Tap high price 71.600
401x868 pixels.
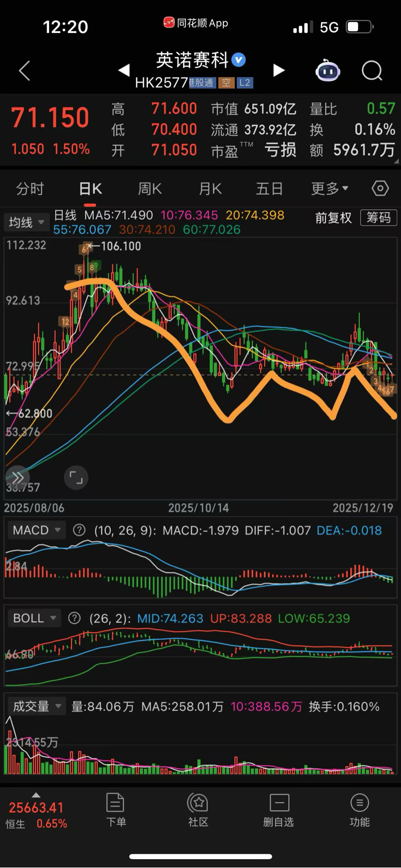[174, 109]
